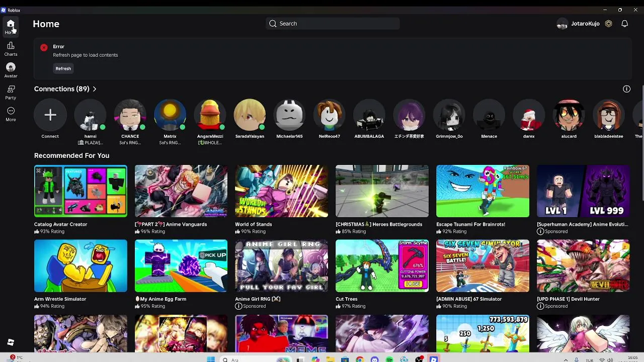Open Matrix's friend avatar
The image size is (644, 362).
click(170, 115)
